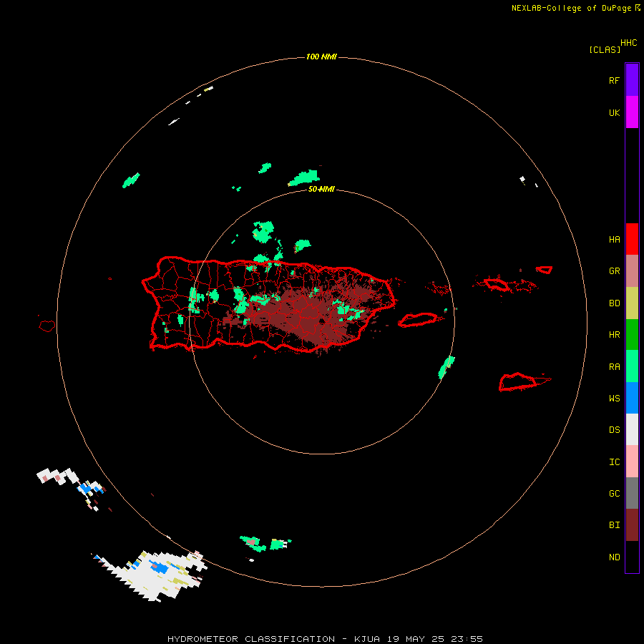Click the RA light green legend swatch
644x644 pixels.
click(x=632, y=366)
